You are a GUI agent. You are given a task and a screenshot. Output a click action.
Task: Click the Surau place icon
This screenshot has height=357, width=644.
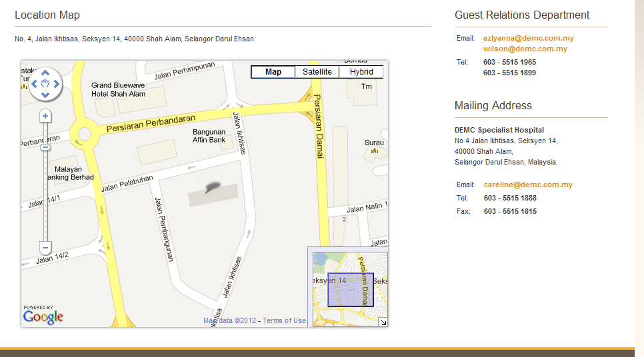pos(375,151)
